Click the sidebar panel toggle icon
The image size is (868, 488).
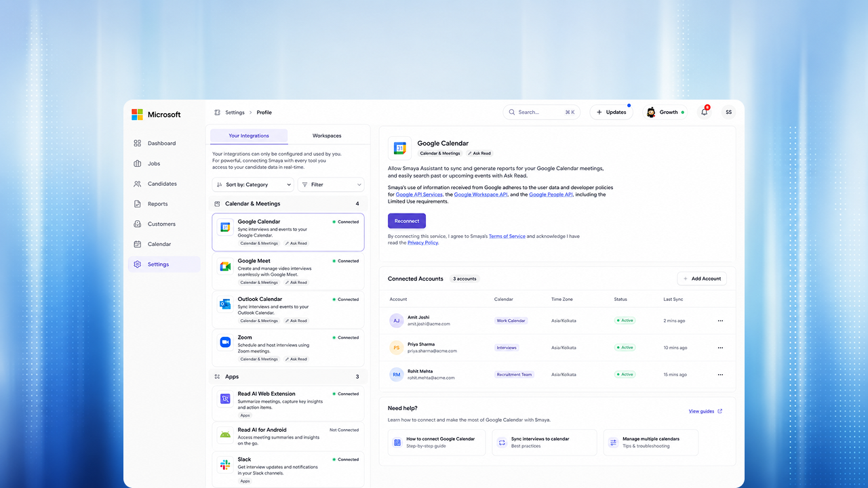(x=217, y=113)
